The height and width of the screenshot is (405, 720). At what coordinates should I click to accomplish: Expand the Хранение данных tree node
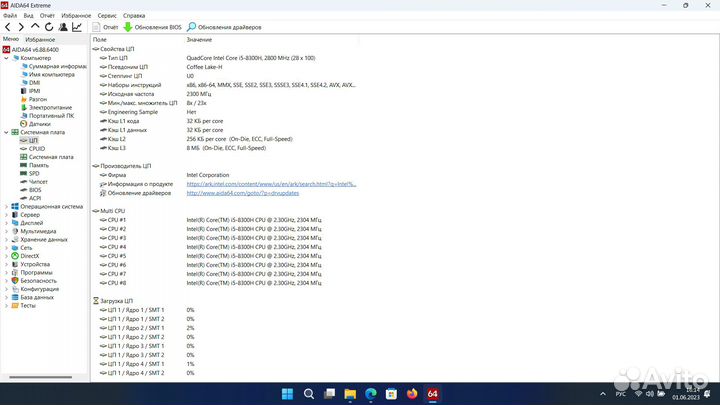6,240
